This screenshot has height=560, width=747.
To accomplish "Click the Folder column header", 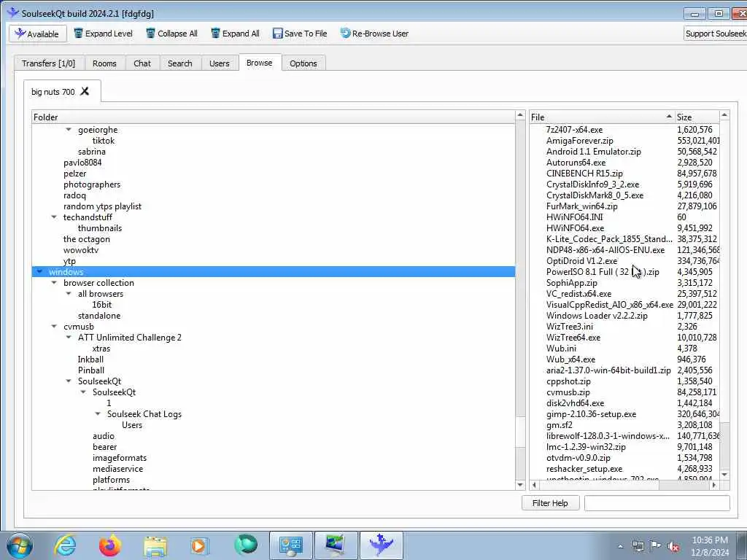I will (274, 117).
